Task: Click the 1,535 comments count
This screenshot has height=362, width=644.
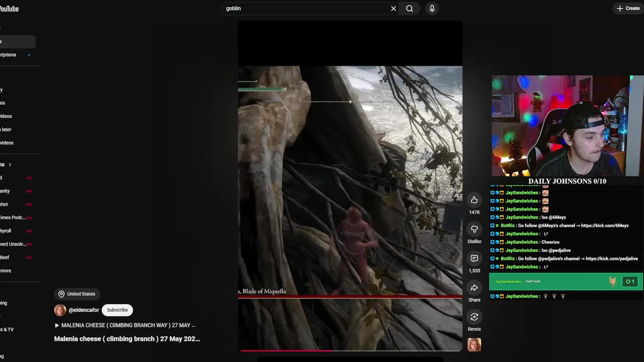Action: coord(474,270)
